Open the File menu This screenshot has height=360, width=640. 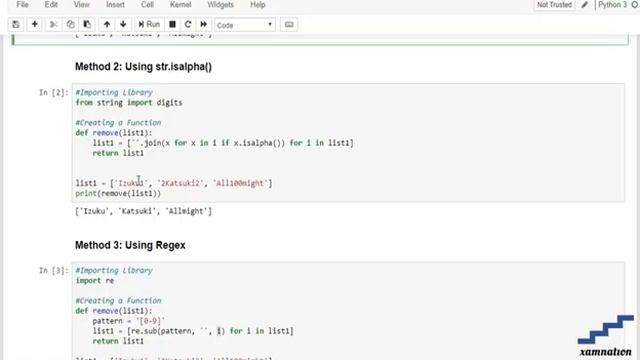click(x=22, y=5)
